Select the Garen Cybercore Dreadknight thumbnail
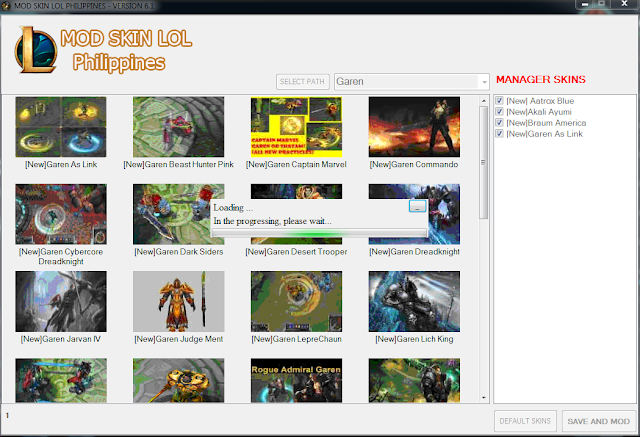The image size is (640, 437). (61, 214)
